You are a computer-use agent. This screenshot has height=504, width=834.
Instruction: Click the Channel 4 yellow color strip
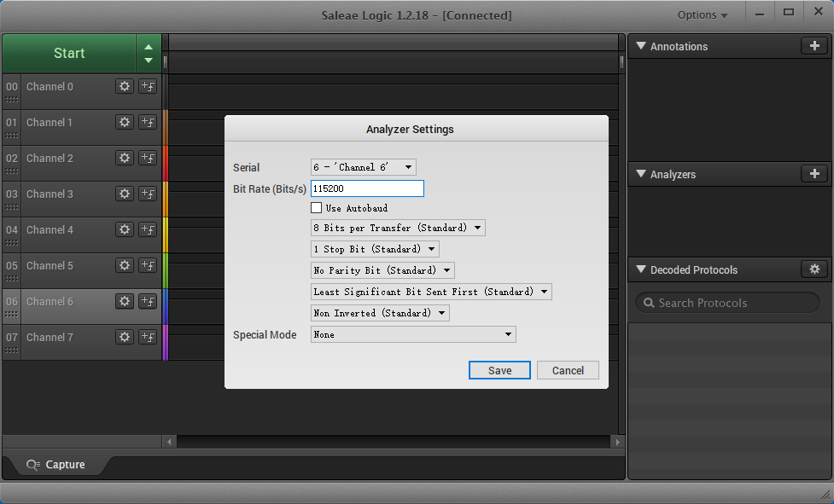(166, 235)
